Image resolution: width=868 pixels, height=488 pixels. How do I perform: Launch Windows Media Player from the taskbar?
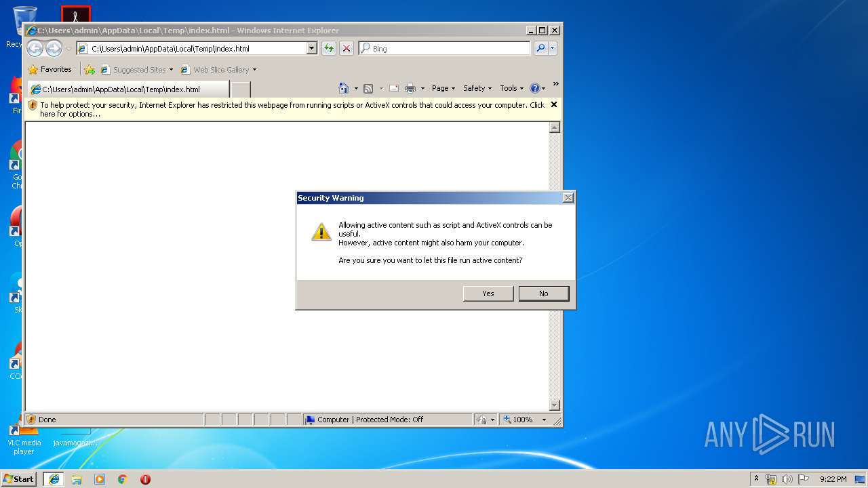(100, 479)
